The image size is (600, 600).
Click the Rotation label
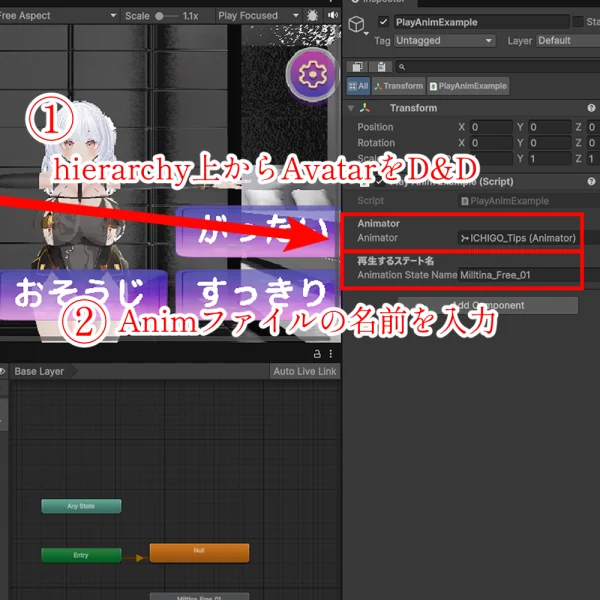pos(376,143)
